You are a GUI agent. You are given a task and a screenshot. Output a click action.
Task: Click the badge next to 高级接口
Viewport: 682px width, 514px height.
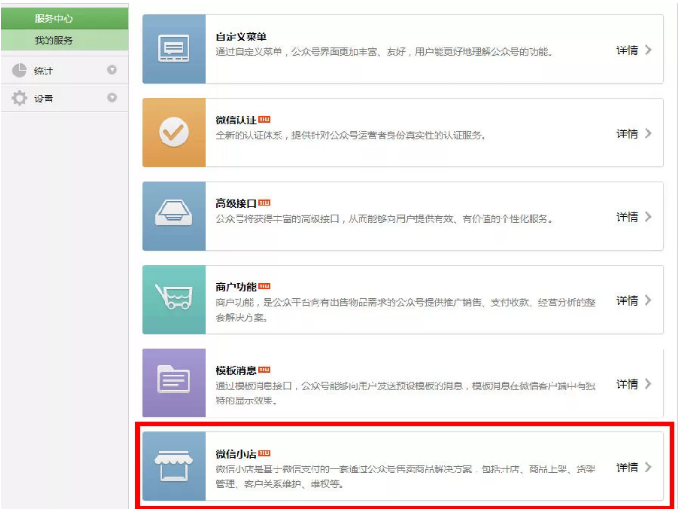pos(264,203)
